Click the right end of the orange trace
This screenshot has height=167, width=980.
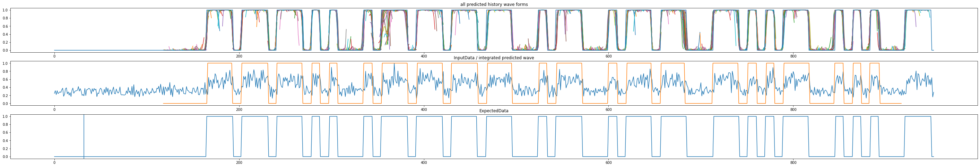901,104
